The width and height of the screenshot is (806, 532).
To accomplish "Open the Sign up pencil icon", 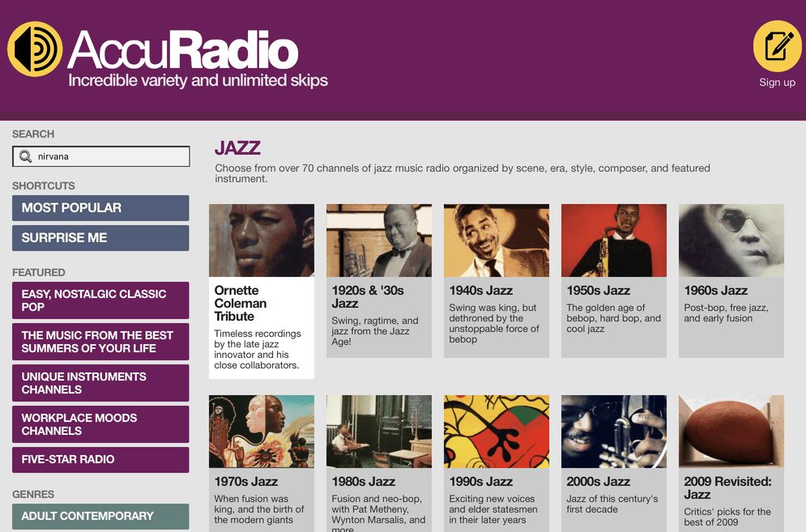I will tap(777, 45).
